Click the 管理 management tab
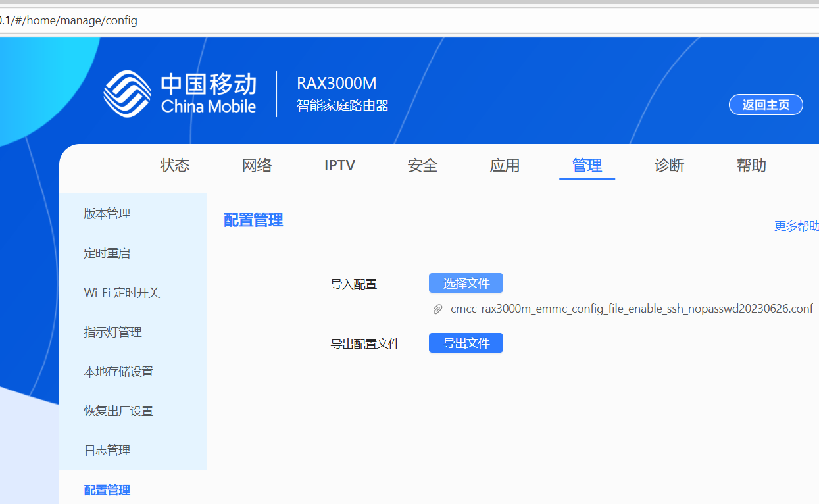819x504 pixels. pyautogui.click(x=587, y=165)
